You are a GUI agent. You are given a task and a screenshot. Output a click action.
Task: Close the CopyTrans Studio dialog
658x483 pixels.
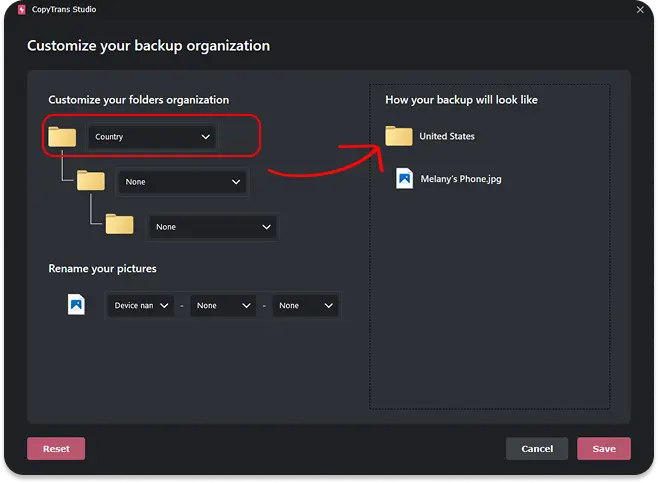point(640,9)
